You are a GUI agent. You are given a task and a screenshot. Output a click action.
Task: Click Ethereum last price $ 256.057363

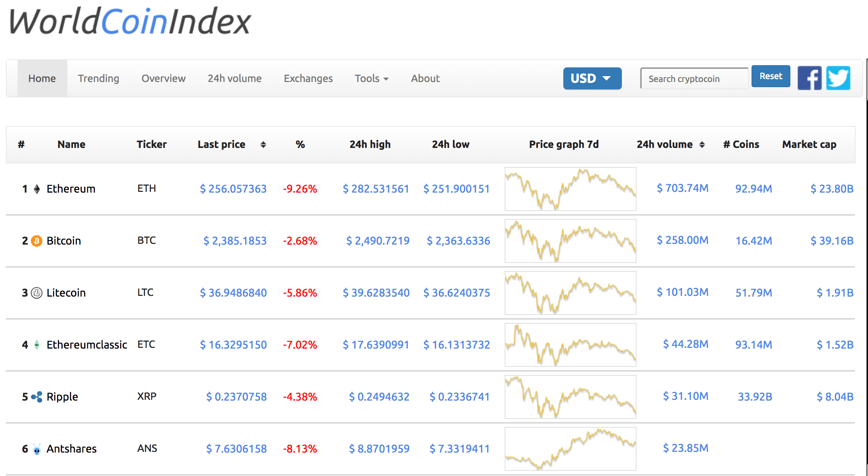pos(233,189)
